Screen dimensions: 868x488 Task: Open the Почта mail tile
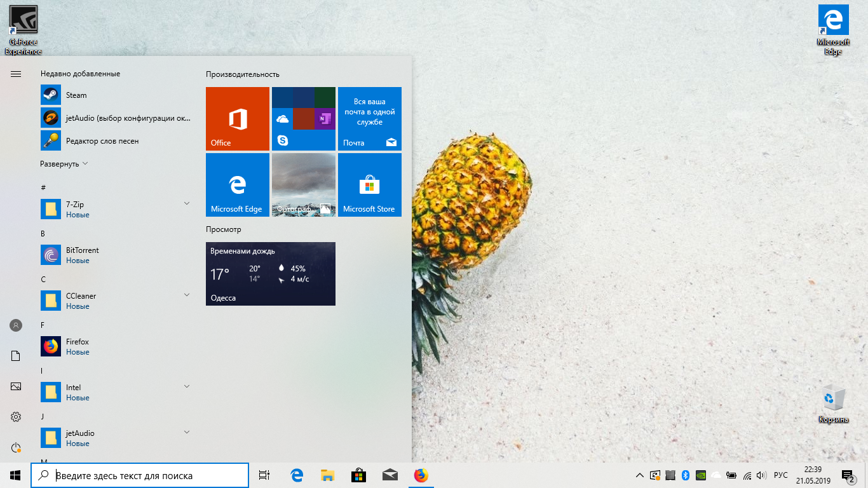point(370,119)
